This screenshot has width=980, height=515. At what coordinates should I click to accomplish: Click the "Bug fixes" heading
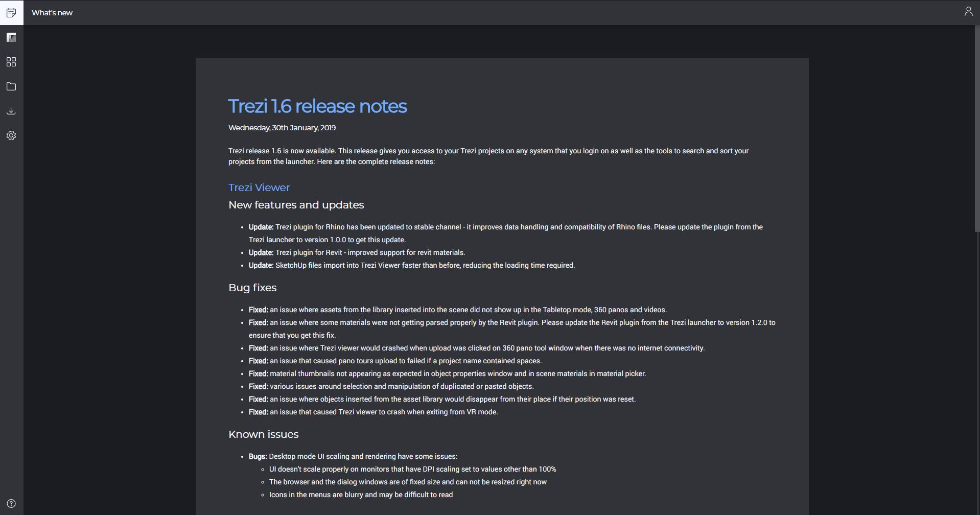pyautogui.click(x=252, y=288)
